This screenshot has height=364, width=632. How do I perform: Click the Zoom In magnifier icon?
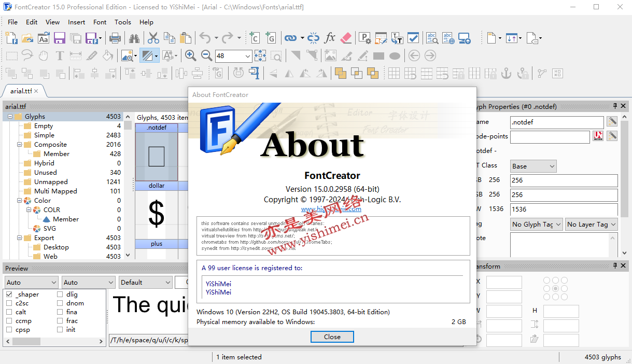point(190,55)
